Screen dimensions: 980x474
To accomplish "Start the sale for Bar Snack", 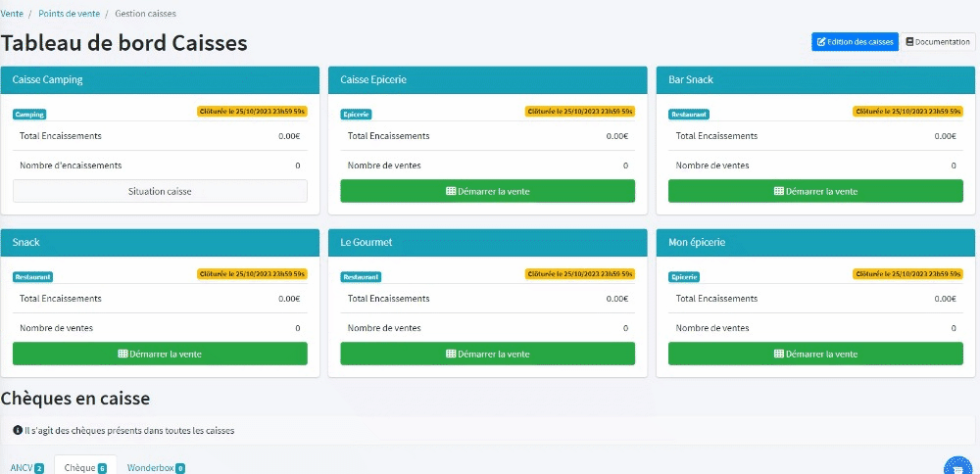I will click(815, 191).
